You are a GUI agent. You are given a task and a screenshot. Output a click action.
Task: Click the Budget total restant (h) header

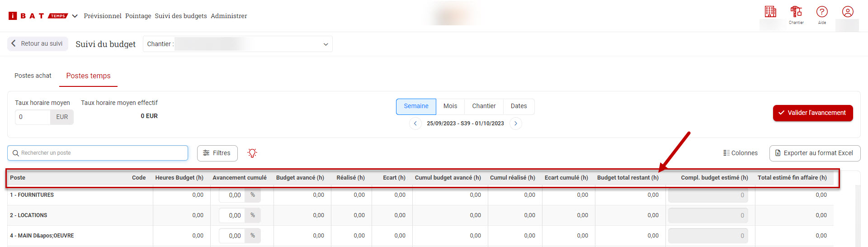[628, 178]
